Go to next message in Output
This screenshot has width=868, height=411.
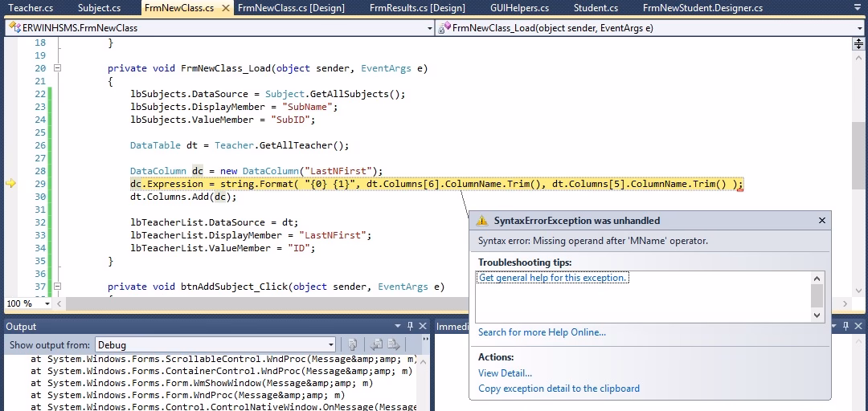[393, 344]
